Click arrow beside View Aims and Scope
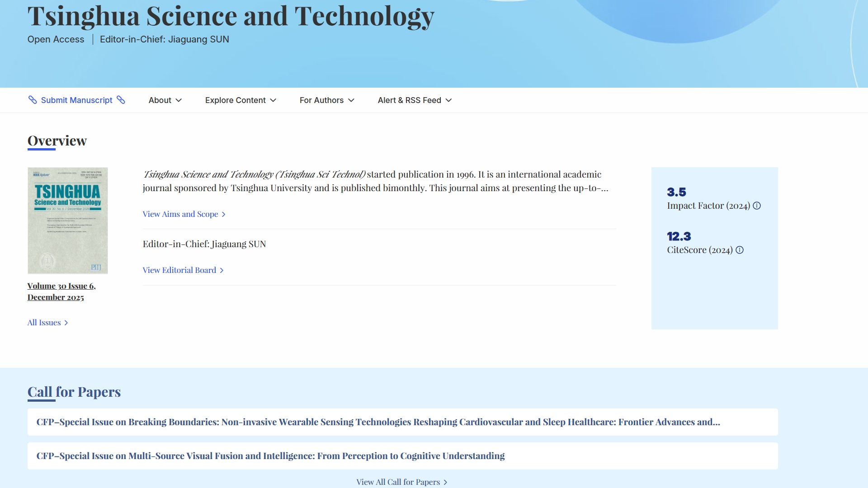The height and width of the screenshot is (488, 868). (x=223, y=214)
